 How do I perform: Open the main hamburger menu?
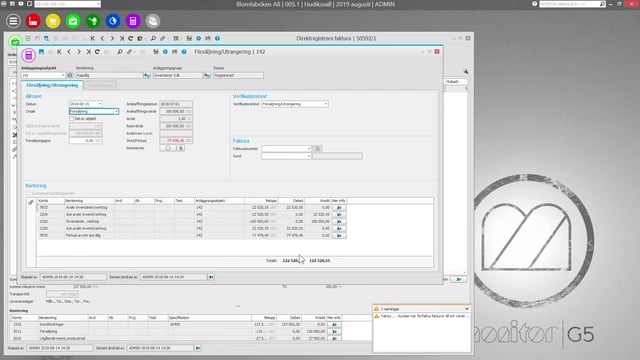13,21
